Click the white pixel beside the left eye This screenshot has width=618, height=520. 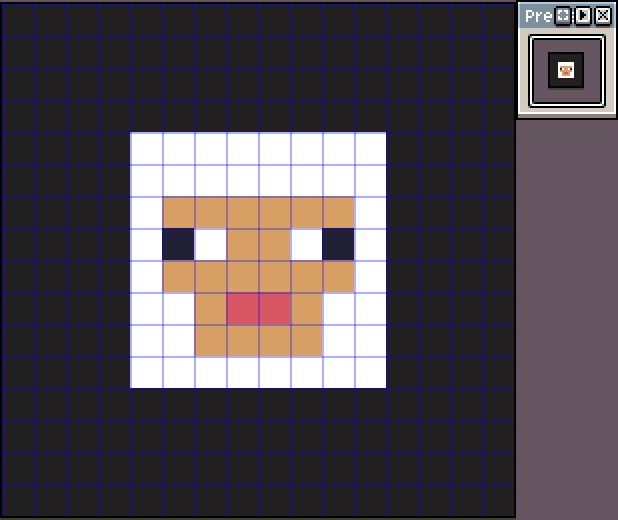point(210,244)
